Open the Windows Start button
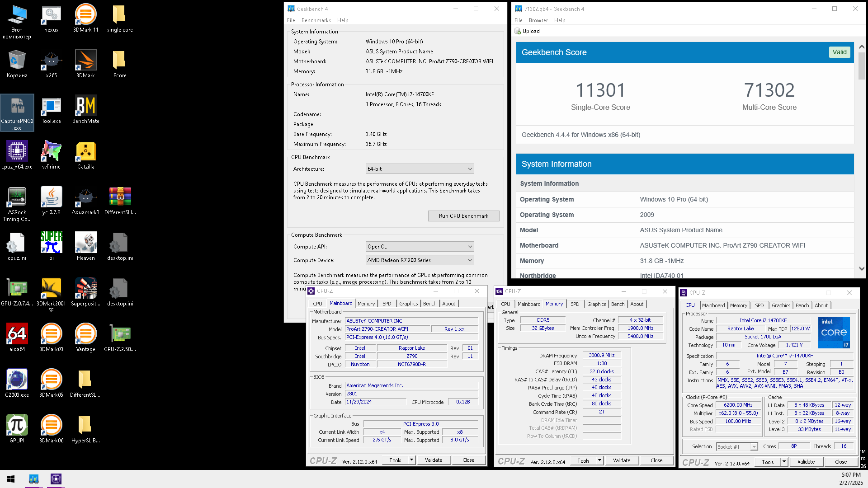868x488 pixels. (x=11, y=479)
